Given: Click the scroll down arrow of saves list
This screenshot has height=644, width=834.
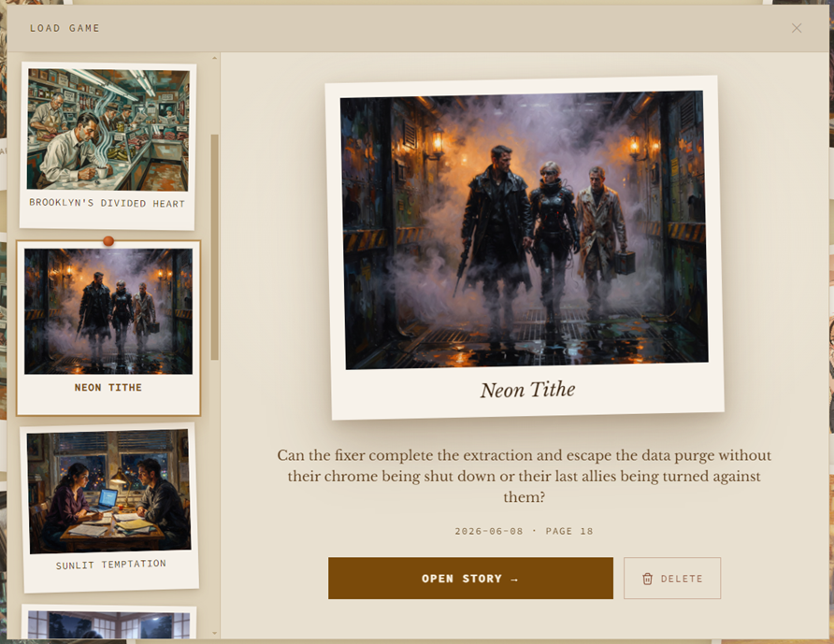Looking at the screenshot, I should [215, 633].
